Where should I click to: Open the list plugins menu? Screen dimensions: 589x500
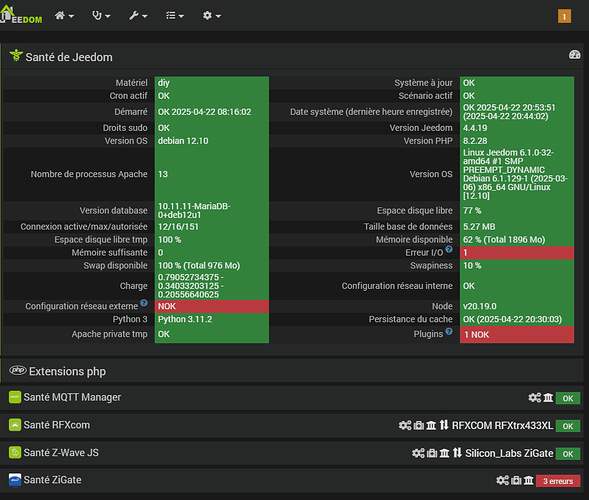point(175,15)
